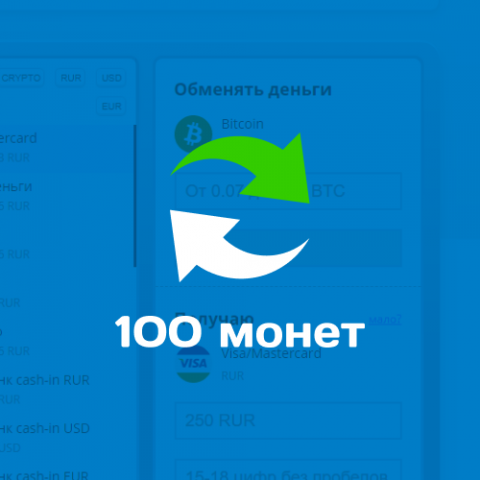Select the CRYPTO filter tab
The image size is (480, 480).
(21, 78)
